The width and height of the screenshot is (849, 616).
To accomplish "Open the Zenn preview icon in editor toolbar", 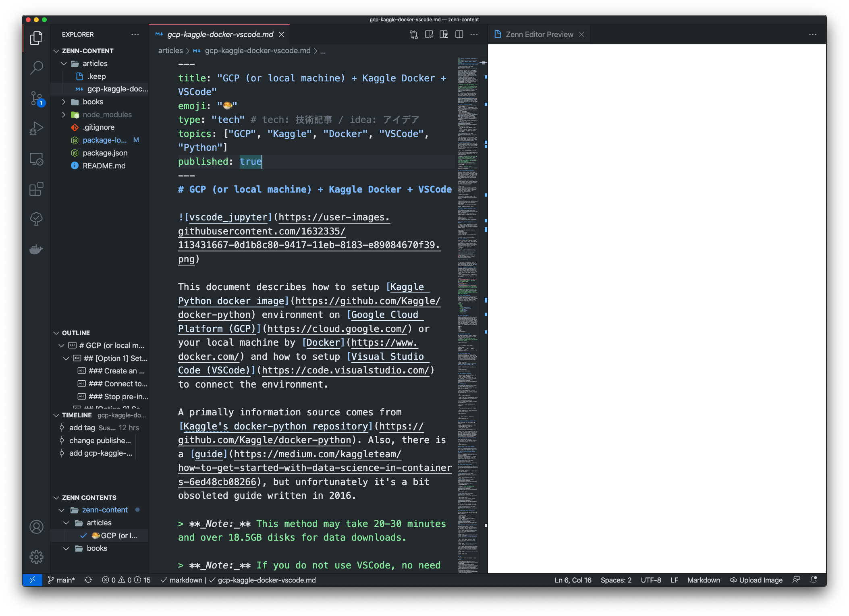I will tap(444, 35).
